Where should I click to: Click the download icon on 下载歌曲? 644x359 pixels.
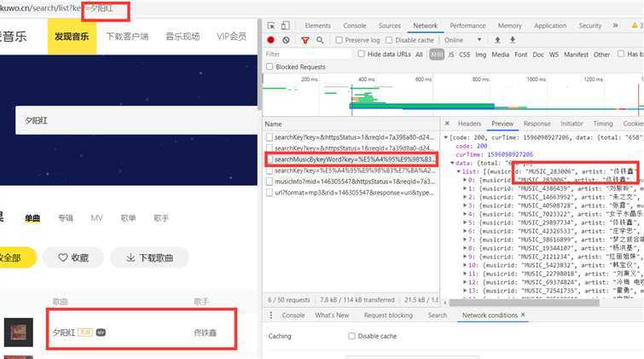(131, 258)
